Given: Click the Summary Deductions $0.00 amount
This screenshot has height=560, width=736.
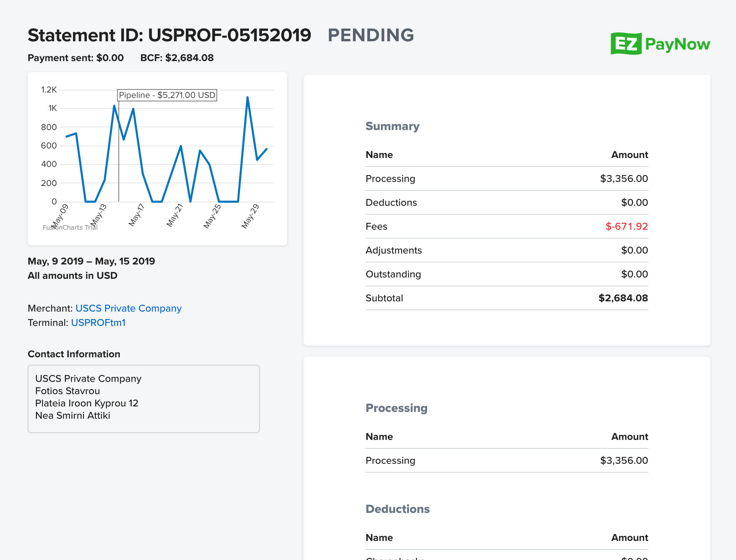Looking at the screenshot, I should [x=634, y=202].
